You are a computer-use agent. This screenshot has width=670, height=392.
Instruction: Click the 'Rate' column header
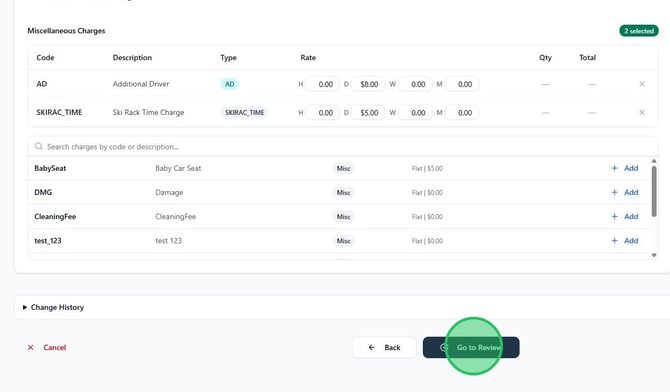pyautogui.click(x=308, y=57)
